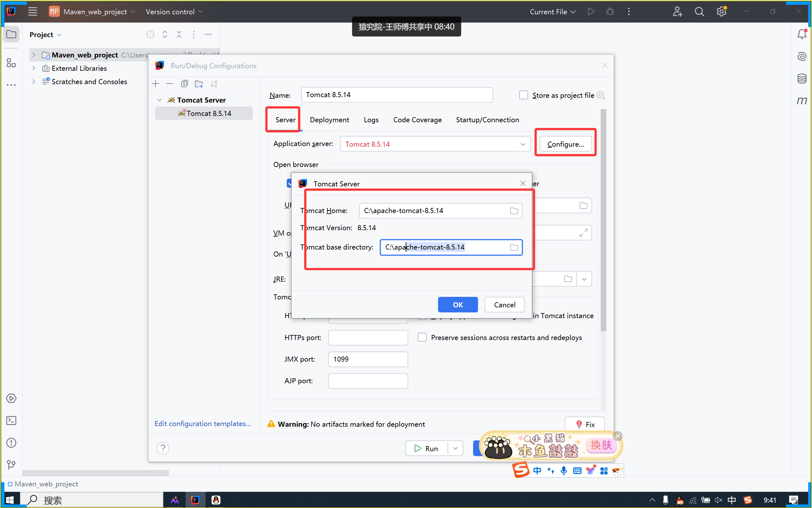Image resolution: width=812 pixels, height=508 pixels.
Task: Open the Git version control tool icon
Action: pyautogui.click(x=11, y=465)
